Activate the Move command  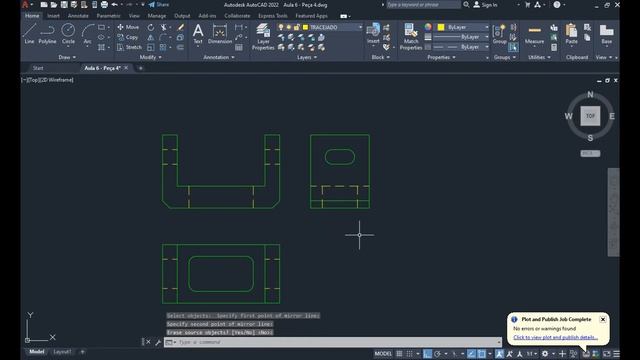[128, 27]
